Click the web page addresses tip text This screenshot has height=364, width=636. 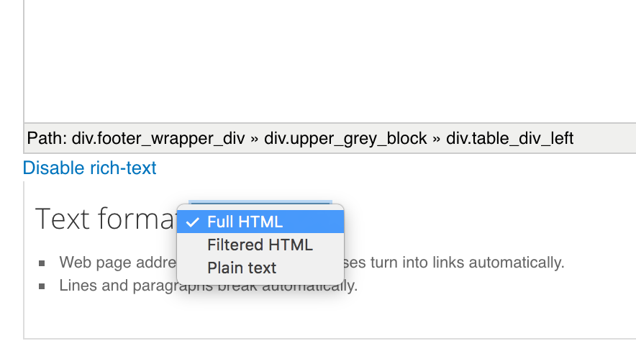(312, 263)
